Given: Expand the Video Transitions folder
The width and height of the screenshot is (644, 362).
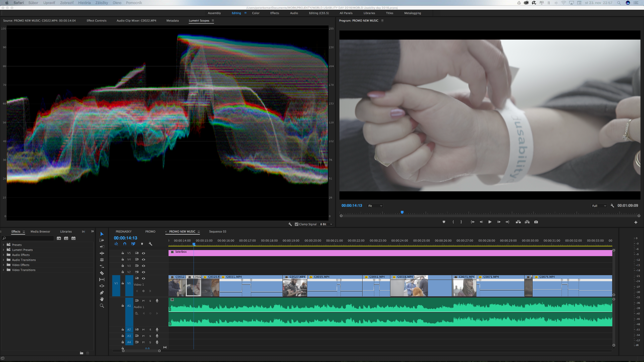Looking at the screenshot, I should [3, 270].
